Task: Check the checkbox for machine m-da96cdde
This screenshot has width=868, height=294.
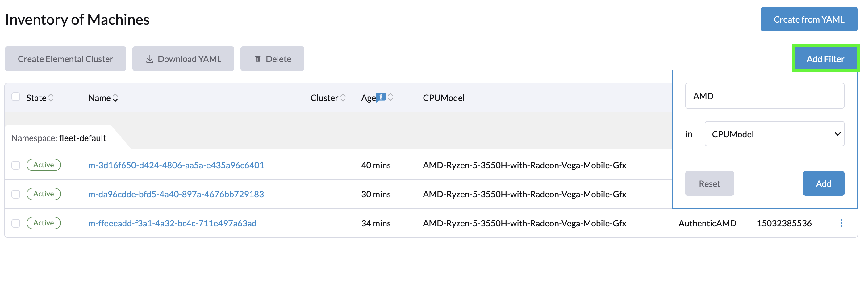Action: click(16, 194)
